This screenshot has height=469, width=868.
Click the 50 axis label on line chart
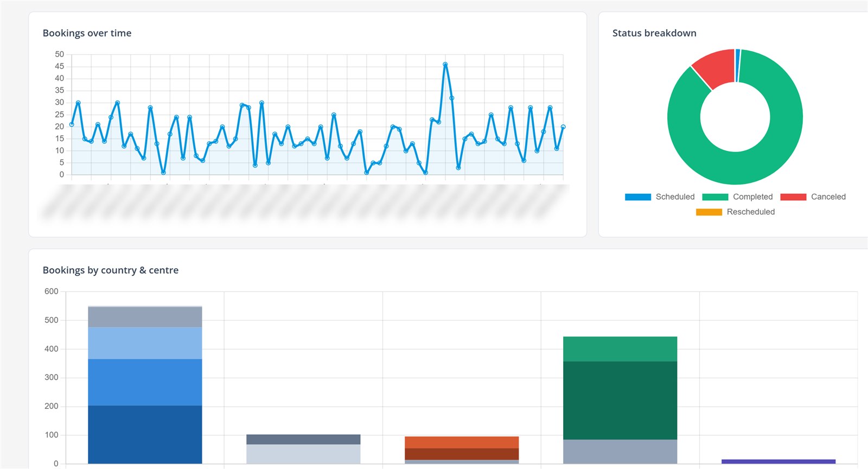click(x=60, y=54)
